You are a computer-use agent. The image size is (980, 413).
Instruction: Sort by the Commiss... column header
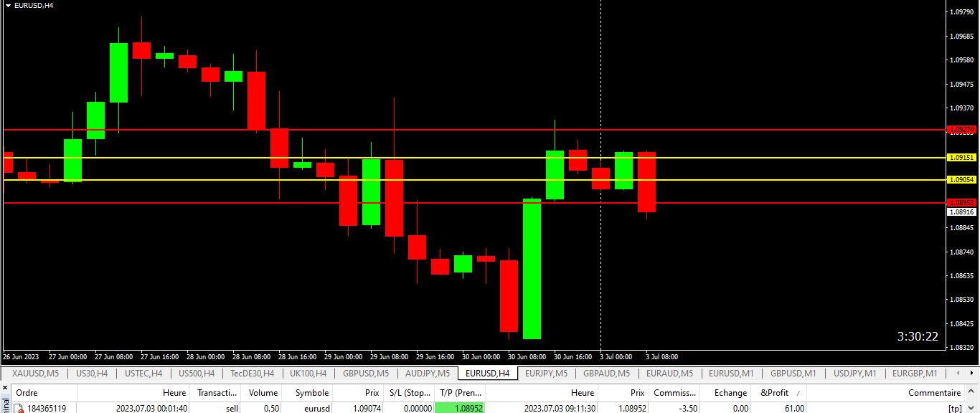tap(674, 393)
